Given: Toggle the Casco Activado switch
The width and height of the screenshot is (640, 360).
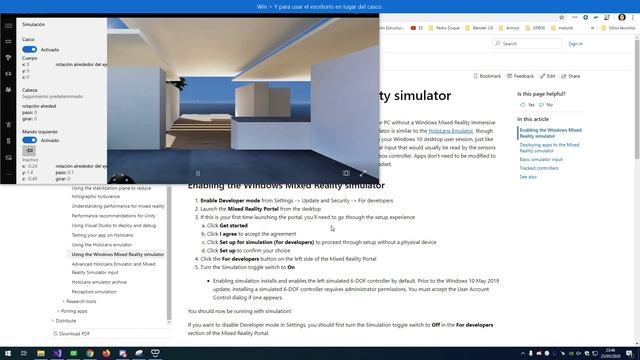Looking at the screenshot, I should [x=29, y=49].
